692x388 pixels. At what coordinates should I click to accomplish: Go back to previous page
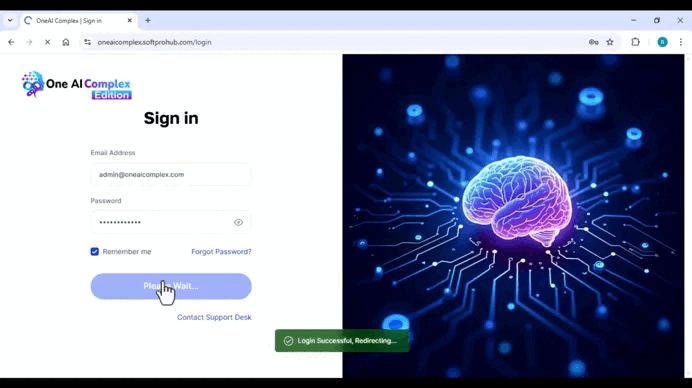point(11,42)
